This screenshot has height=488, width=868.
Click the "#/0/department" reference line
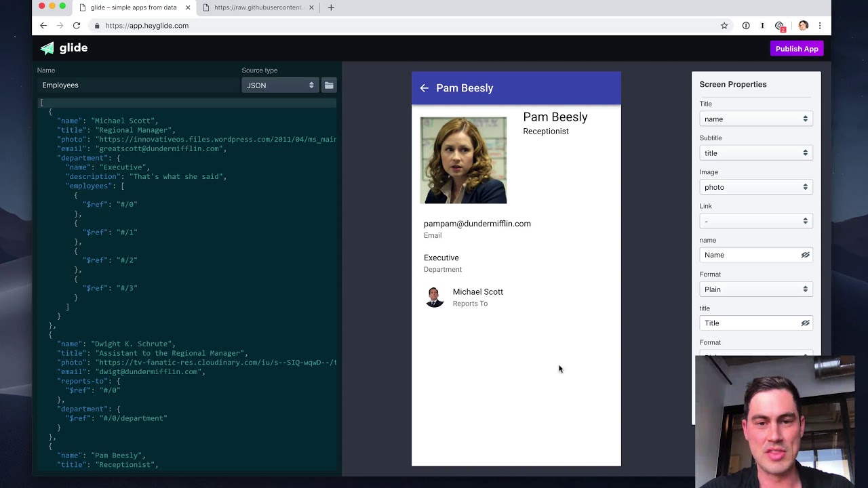116,418
